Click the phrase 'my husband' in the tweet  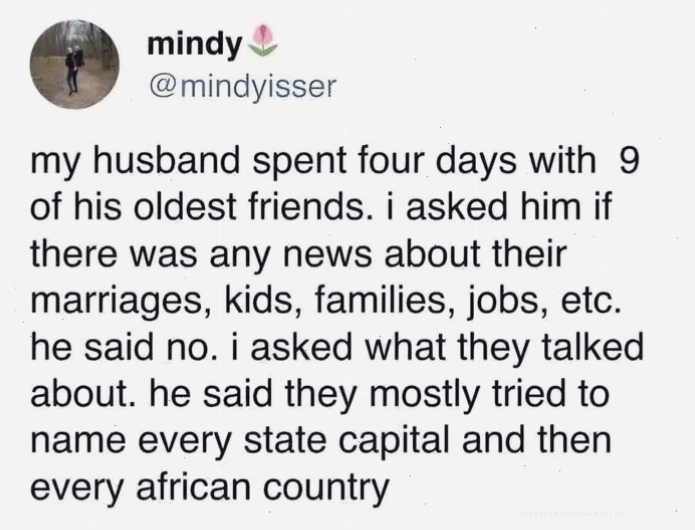[134, 161]
